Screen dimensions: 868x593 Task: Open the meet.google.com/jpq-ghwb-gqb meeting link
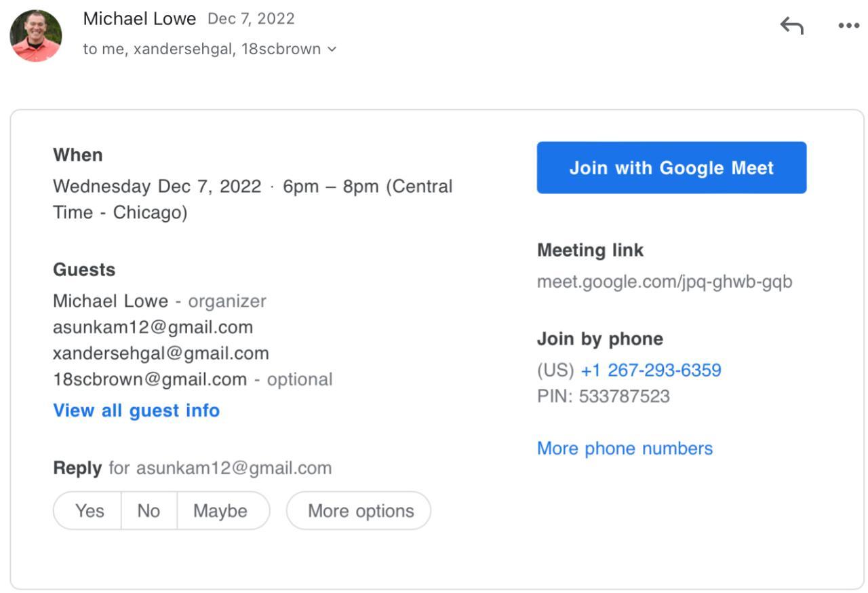pos(665,282)
